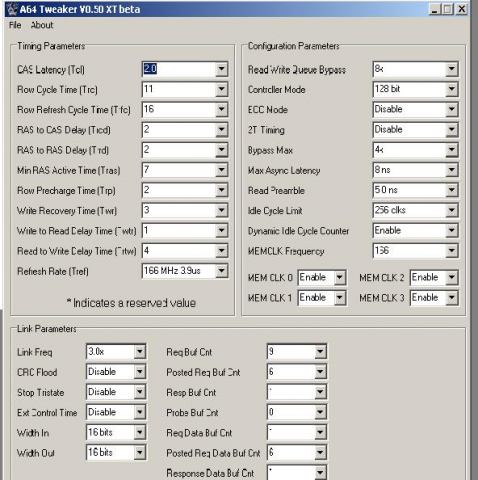Open the Link Freq dropdown
The image size is (478, 480).
coord(139,352)
